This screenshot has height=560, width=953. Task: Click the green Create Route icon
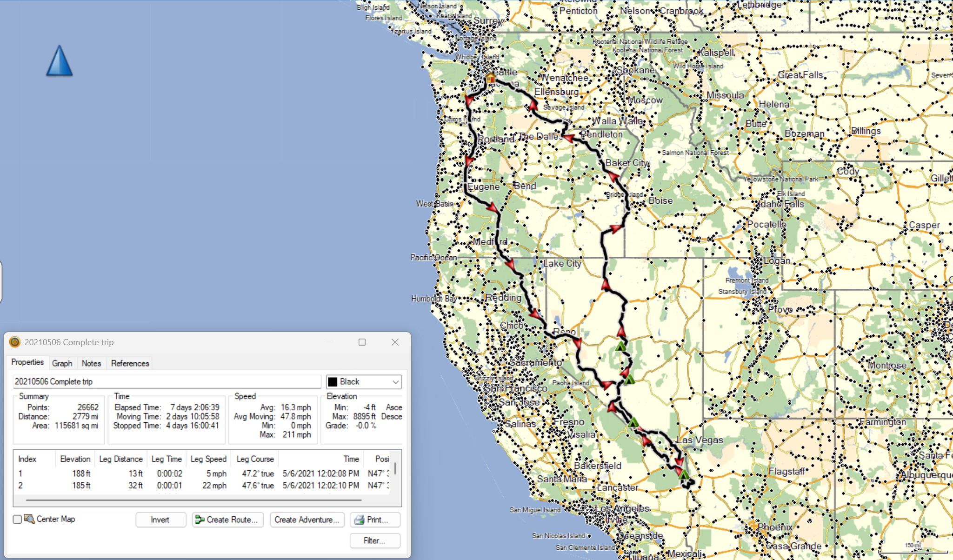tap(200, 520)
